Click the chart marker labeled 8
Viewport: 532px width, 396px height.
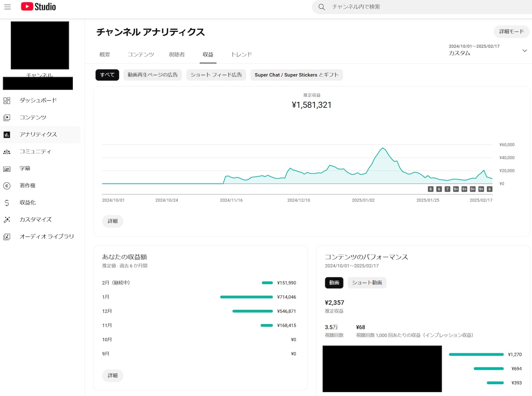click(430, 189)
